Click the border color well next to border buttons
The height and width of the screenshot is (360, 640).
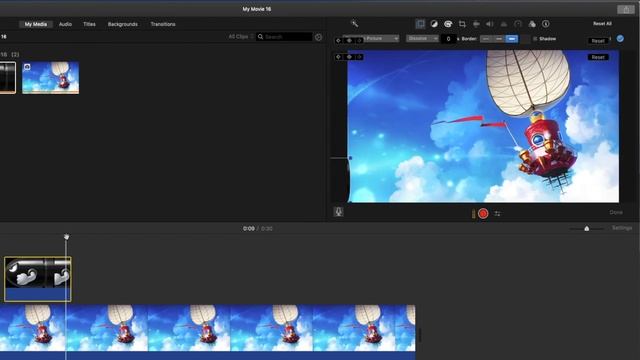(x=525, y=39)
